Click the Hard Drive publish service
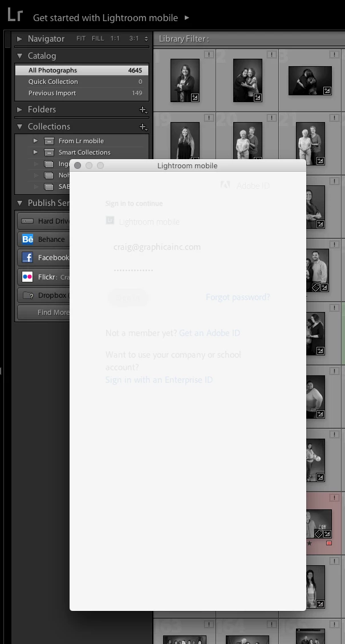The image size is (345, 644). coord(43,221)
